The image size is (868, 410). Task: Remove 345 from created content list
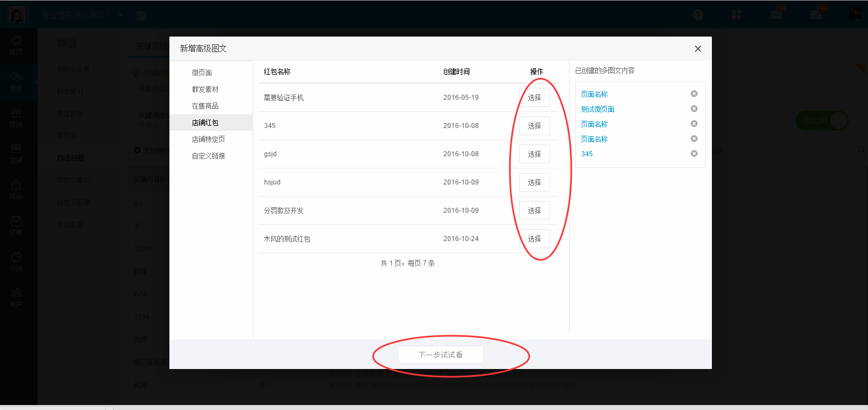click(x=694, y=153)
